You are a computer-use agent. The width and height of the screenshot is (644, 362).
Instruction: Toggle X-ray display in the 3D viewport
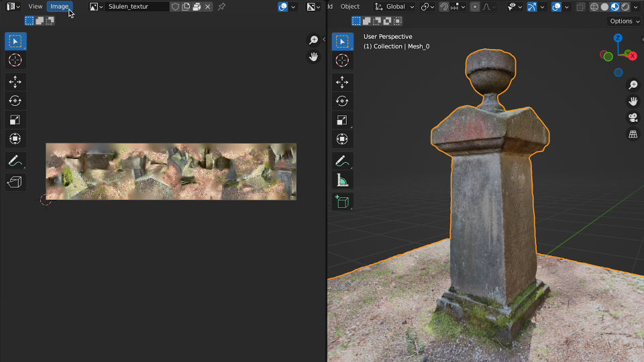(580, 7)
